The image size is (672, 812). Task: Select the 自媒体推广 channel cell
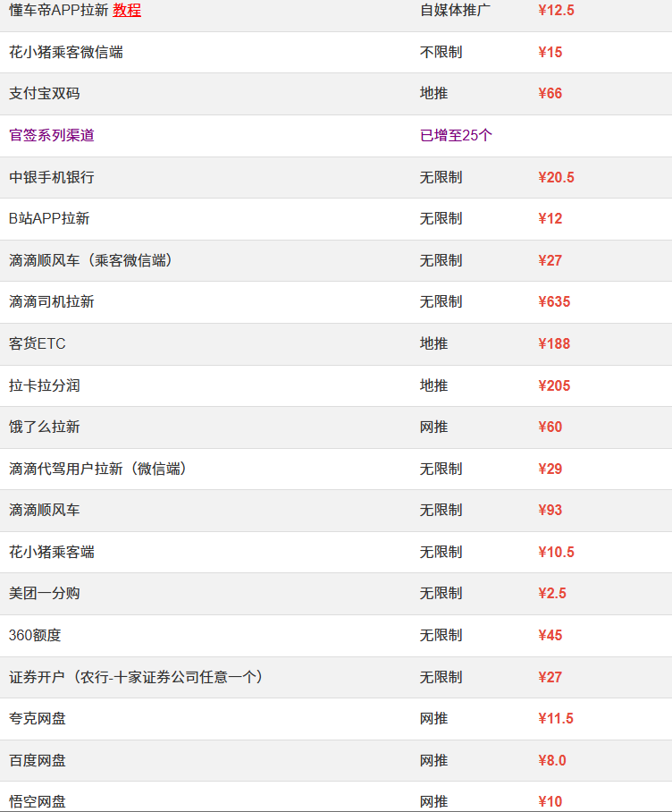coord(455,11)
